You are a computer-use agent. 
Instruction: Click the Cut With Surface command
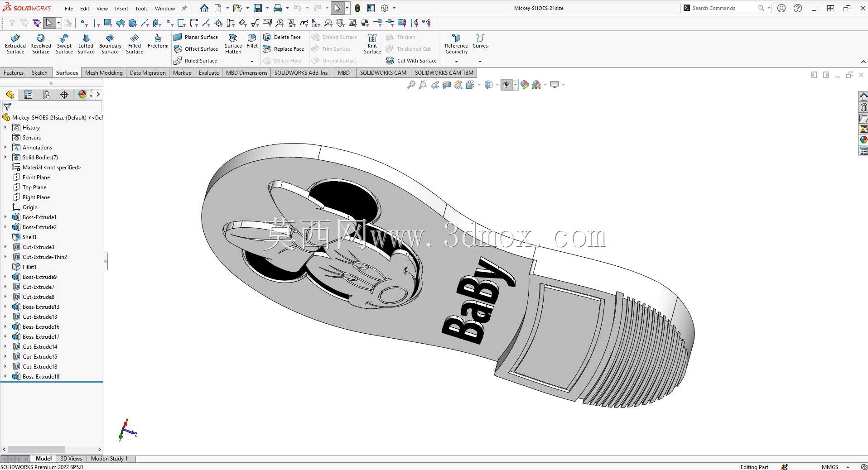tap(411, 61)
